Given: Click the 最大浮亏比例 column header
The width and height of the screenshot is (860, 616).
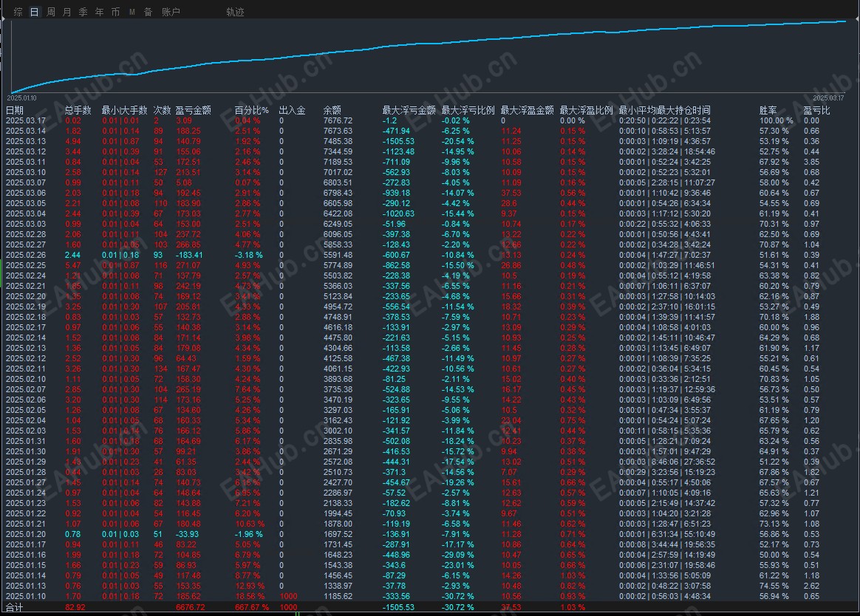Looking at the screenshot, I should pyautogui.click(x=468, y=110).
